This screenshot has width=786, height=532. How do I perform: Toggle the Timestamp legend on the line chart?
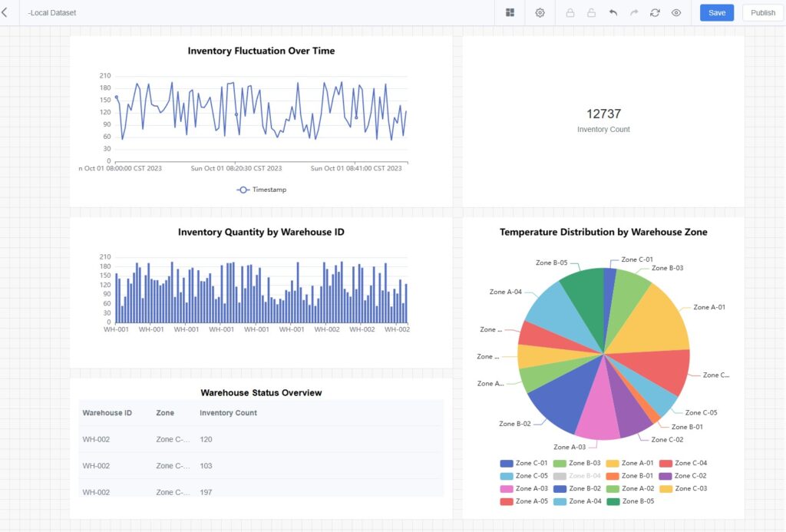pos(261,189)
